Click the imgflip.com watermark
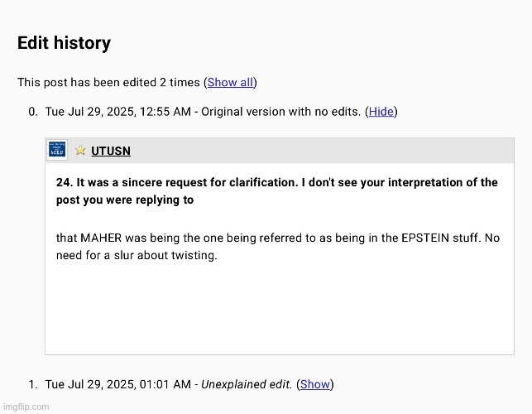 (25, 407)
